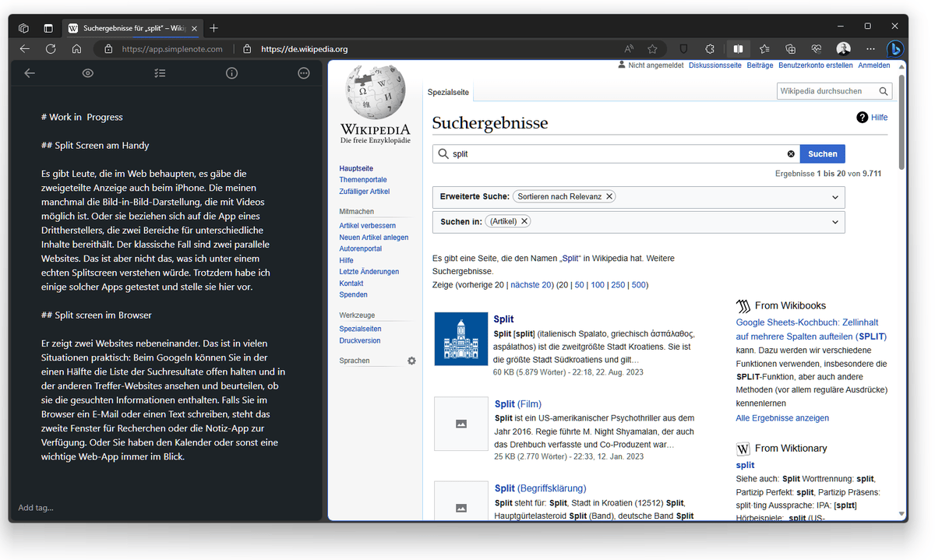
Task: Open the tracking prevention shield
Action: 683,48
